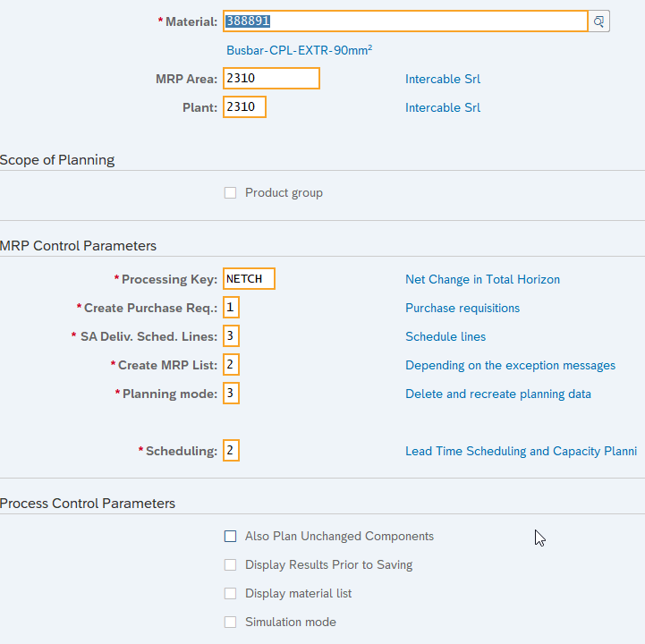Enable Also Plan Unchanged Components
Screen dimensions: 645x644
(x=230, y=537)
